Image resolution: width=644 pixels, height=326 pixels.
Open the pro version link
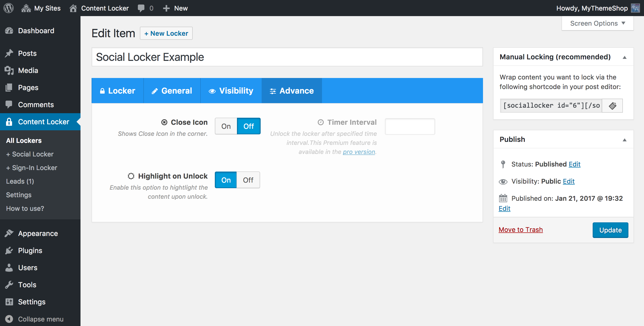pyautogui.click(x=359, y=152)
